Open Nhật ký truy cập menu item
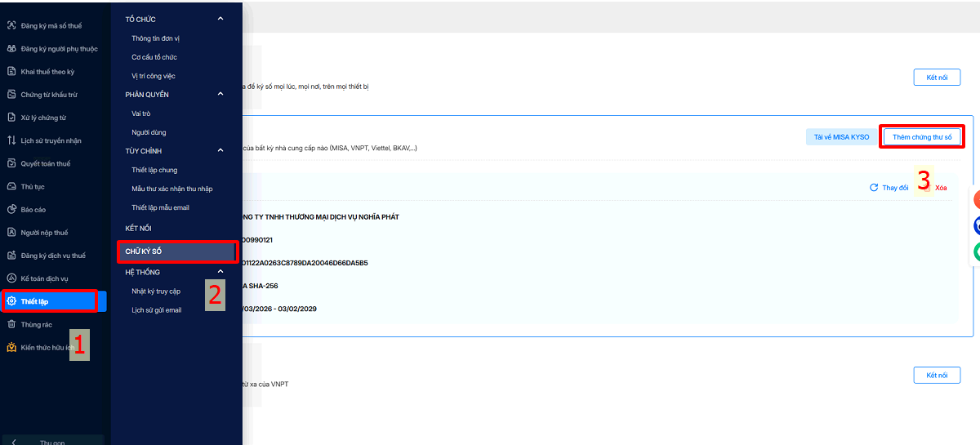The height and width of the screenshot is (445, 980). (x=156, y=291)
